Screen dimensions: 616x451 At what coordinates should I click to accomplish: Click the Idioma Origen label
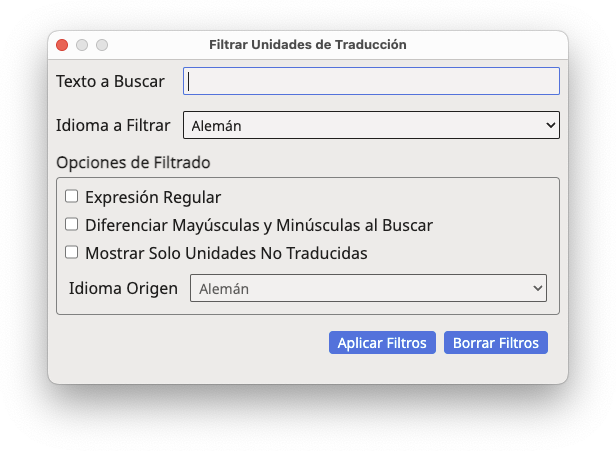coord(123,288)
